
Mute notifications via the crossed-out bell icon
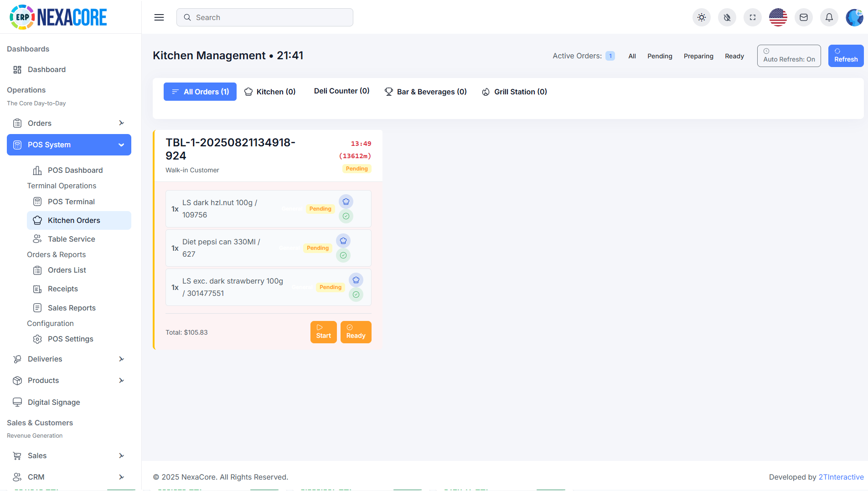click(727, 17)
